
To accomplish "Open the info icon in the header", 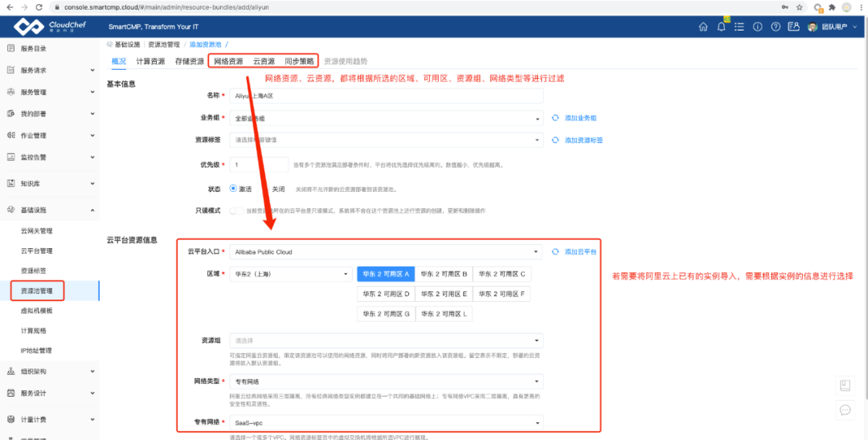I will pos(757,26).
